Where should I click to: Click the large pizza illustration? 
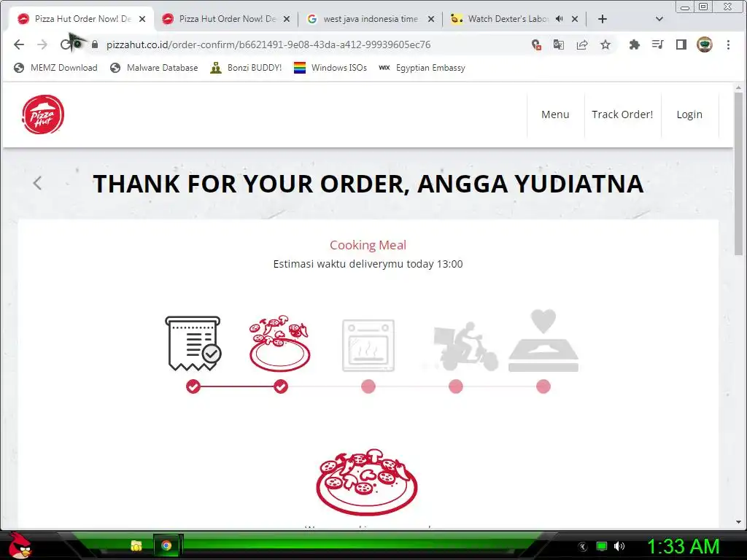click(367, 481)
